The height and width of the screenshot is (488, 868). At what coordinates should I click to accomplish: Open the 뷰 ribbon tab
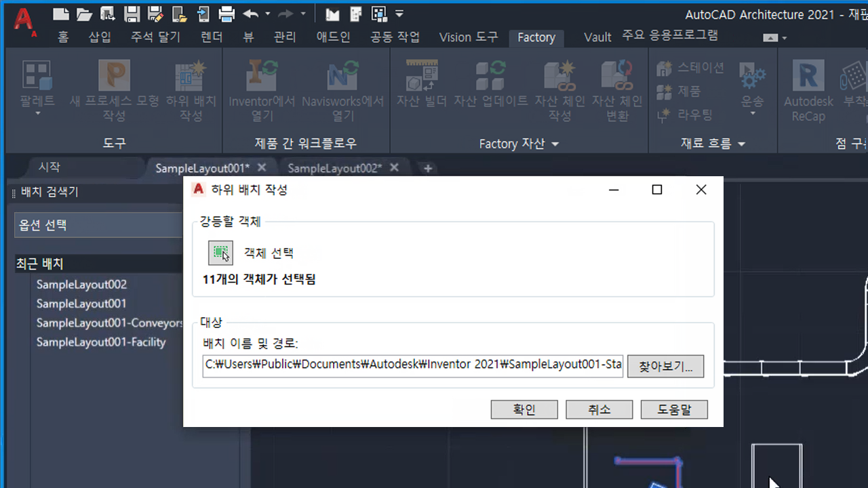click(248, 37)
